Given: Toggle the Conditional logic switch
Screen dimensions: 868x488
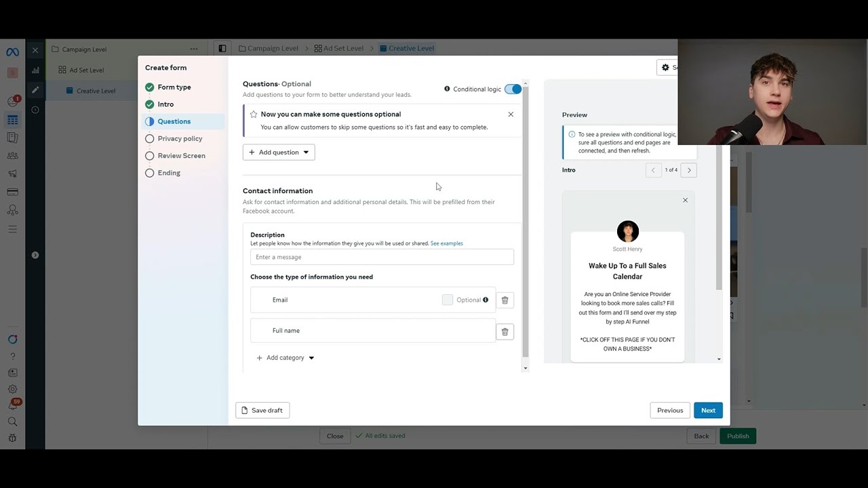Looking at the screenshot, I should coord(513,89).
